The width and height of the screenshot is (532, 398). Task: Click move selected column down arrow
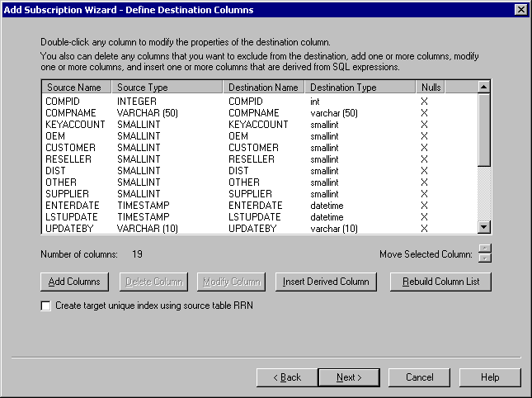pyautogui.click(x=485, y=258)
